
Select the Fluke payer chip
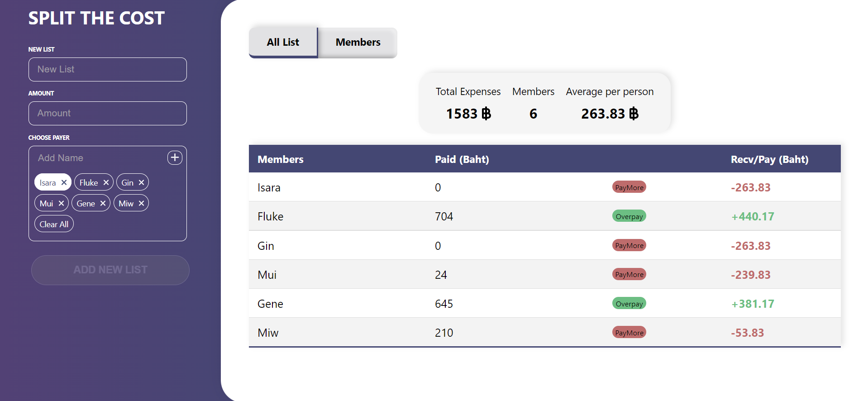tap(89, 182)
